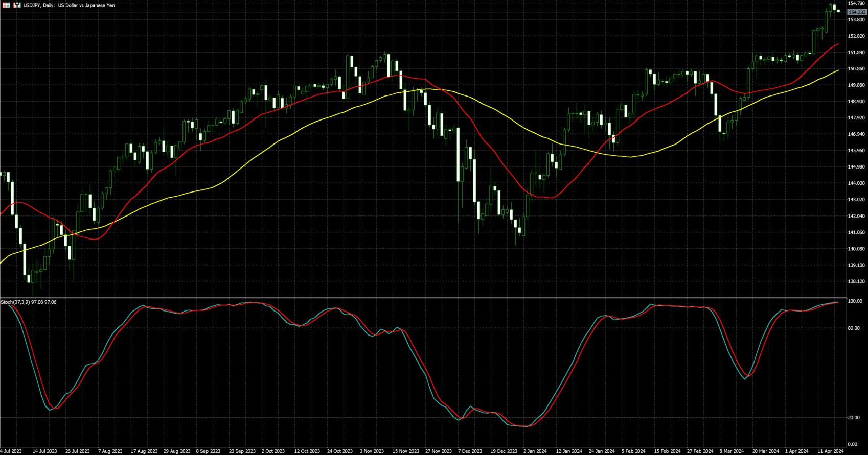Pick the 8 Mar 2024 date label
868x455 pixels.
click(x=732, y=451)
